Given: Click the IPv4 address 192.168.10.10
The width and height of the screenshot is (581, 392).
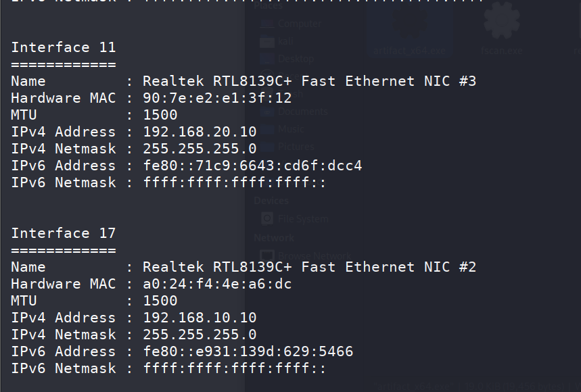Looking at the screenshot, I should tap(200, 318).
